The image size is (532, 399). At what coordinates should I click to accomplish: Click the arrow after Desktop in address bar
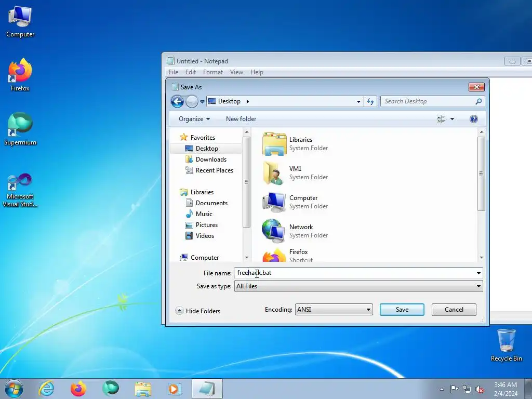(248, 101)
